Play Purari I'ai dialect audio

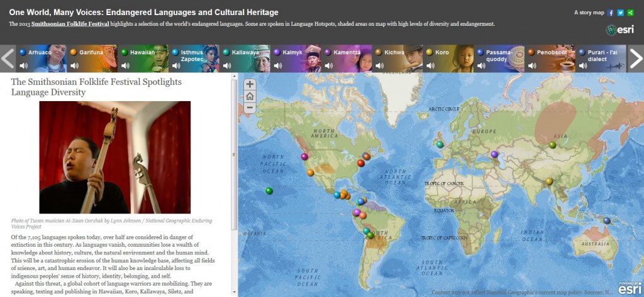click(583, 65)
